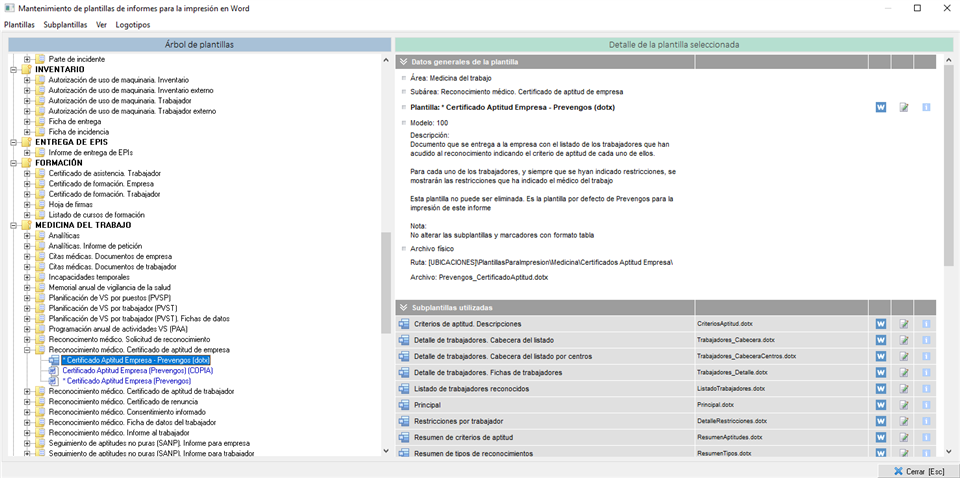This screenshot has width=960, height=478.
Task: Click edit icon in Trabajadores_Detalle.dotx row
Action: 904,372
